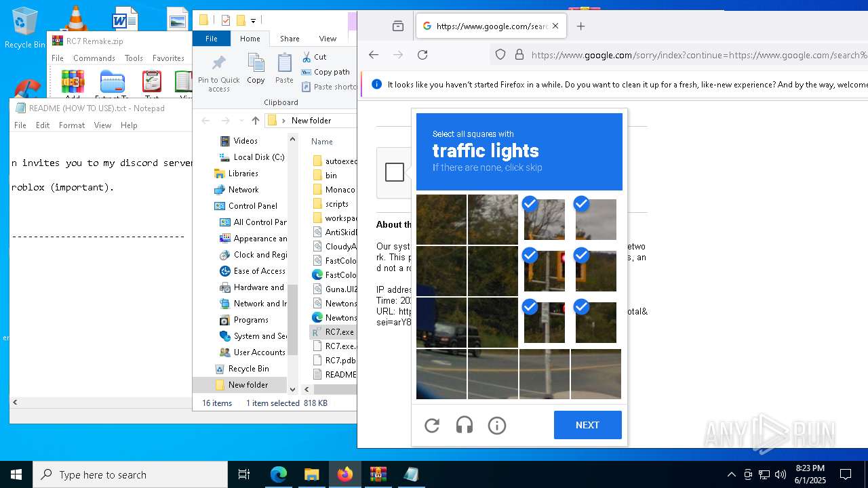Viewport: 868px width, 488px height.
Task: Open Firefox tracking protection shield
Action: pos(500,55)
